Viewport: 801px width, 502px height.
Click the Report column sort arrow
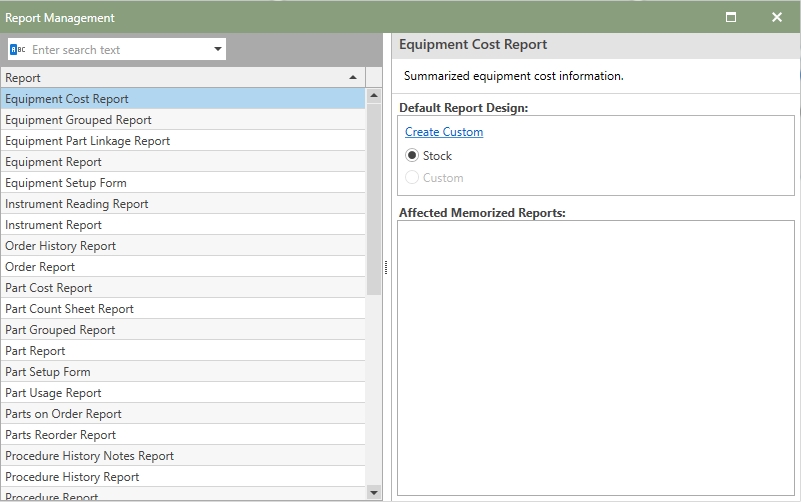353,77
